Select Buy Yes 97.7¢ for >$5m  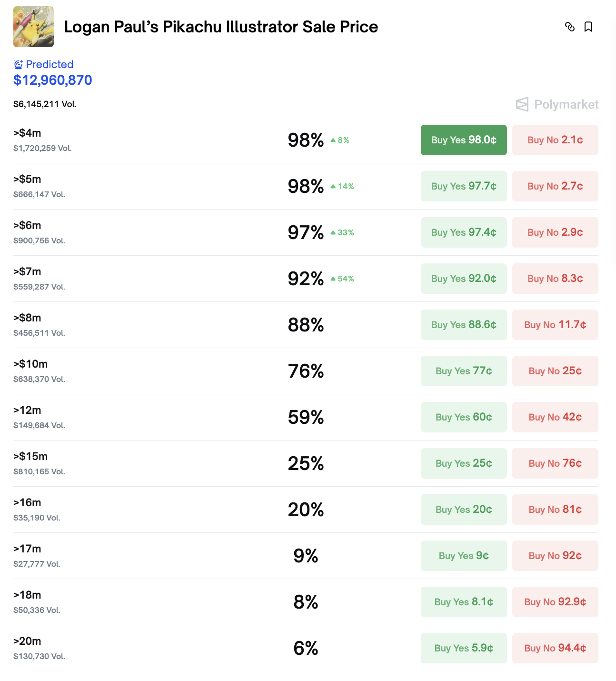(x=464, y=186)
